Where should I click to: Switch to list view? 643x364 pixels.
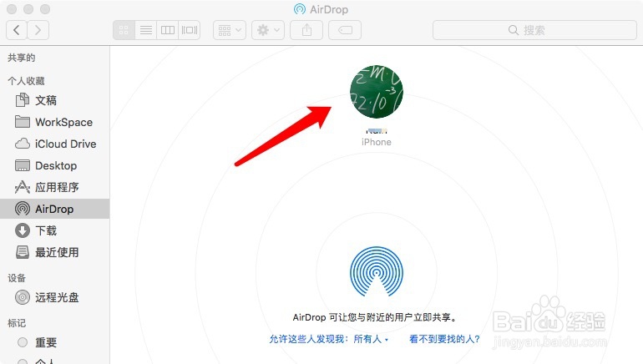coord(145,30)
